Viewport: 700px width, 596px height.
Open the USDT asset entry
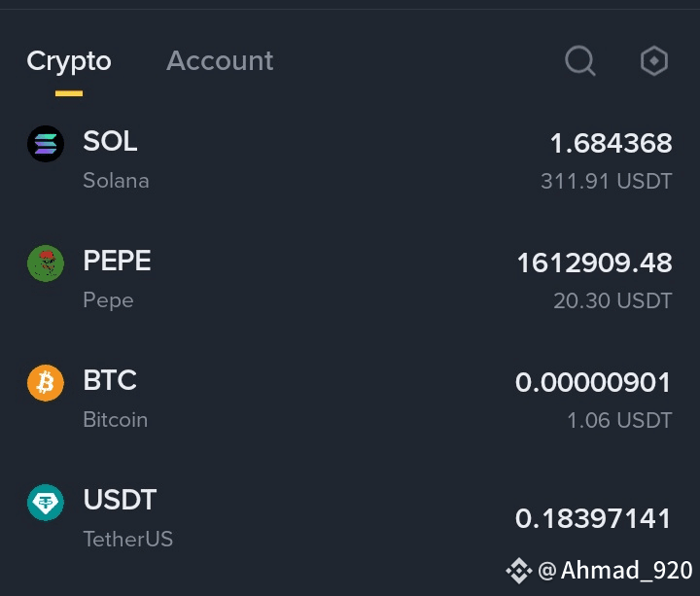pyautogui.click(x=350, y=519)
